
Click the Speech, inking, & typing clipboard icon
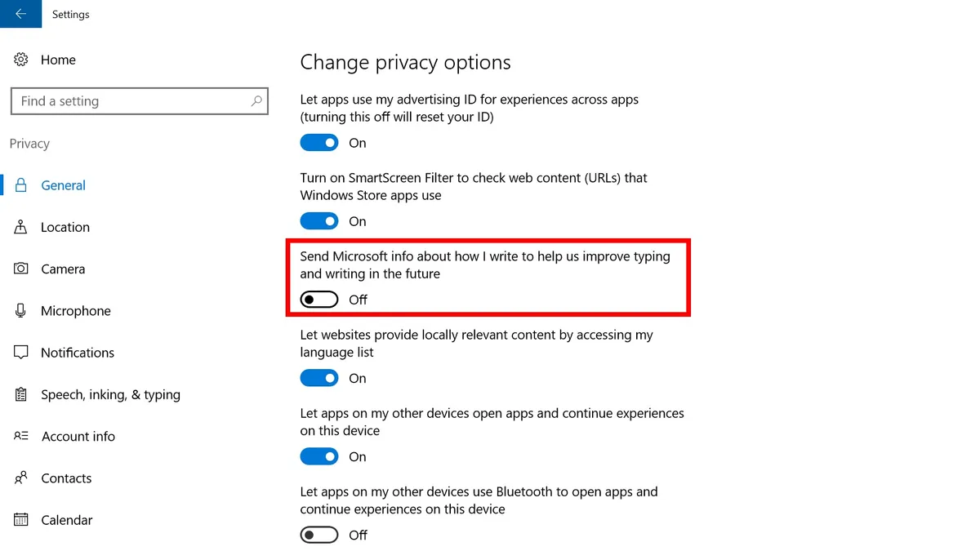21,394
